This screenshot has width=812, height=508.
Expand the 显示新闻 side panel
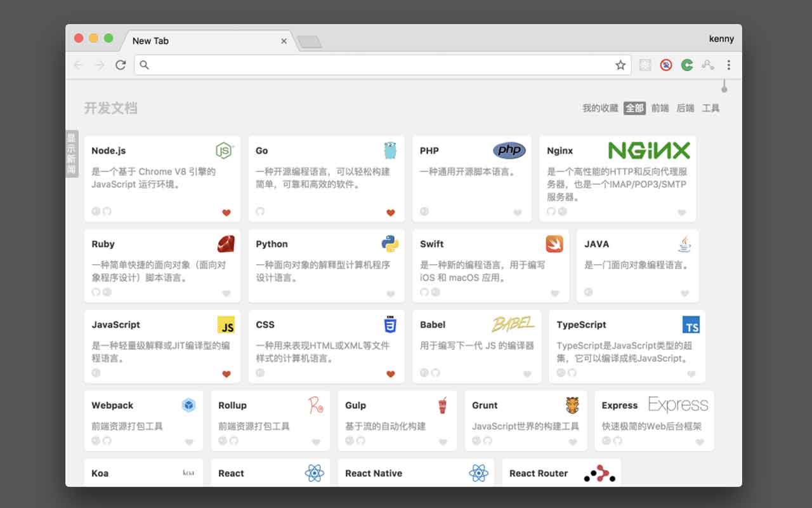coord(72,154)
